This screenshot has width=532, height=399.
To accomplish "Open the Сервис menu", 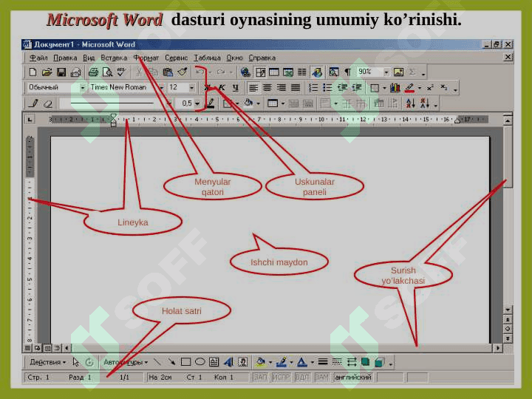I will tap(176, 58).
